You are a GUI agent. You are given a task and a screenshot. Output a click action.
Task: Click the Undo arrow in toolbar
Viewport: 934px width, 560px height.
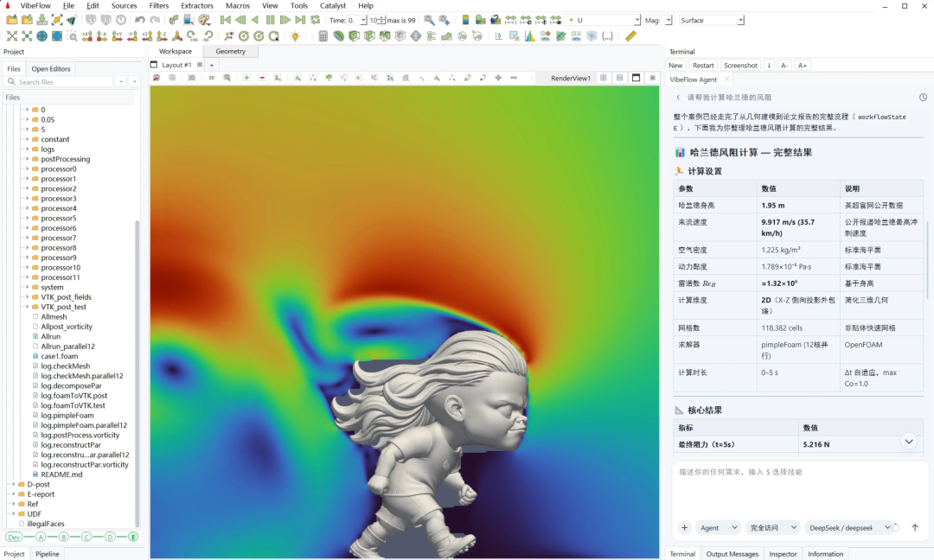tap(139, 20)
